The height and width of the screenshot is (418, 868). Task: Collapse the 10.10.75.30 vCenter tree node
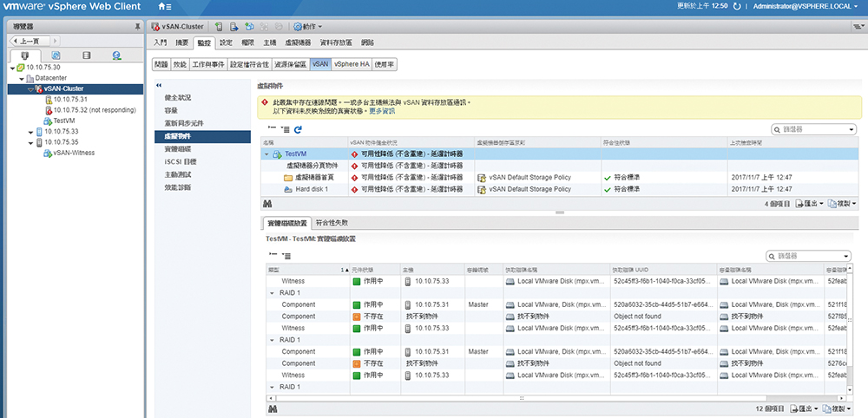[12, 68]
